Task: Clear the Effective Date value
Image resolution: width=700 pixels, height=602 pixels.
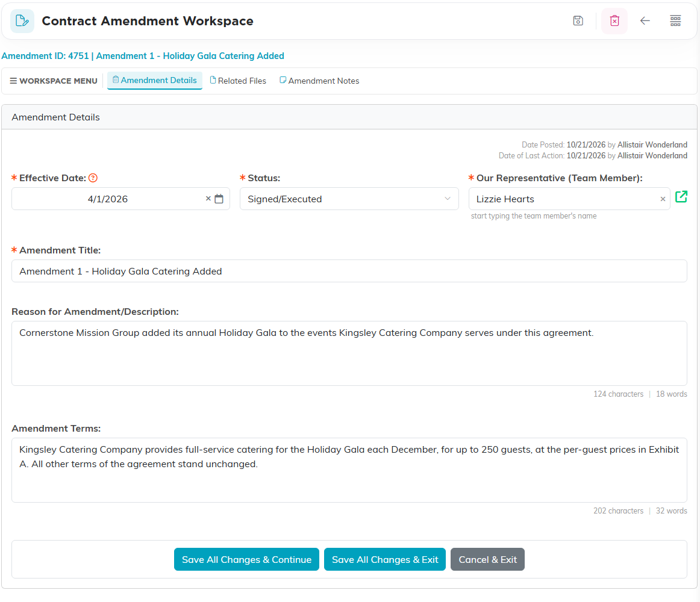Action: [x=208, y=199]
